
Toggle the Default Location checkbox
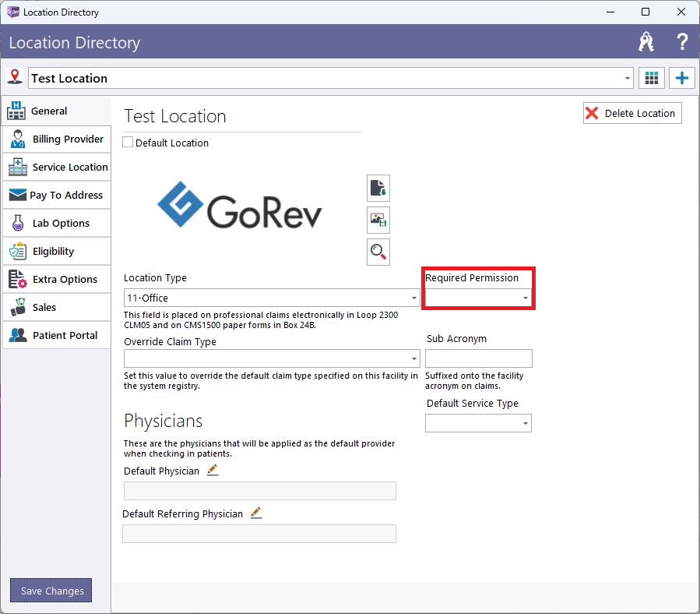128,142
